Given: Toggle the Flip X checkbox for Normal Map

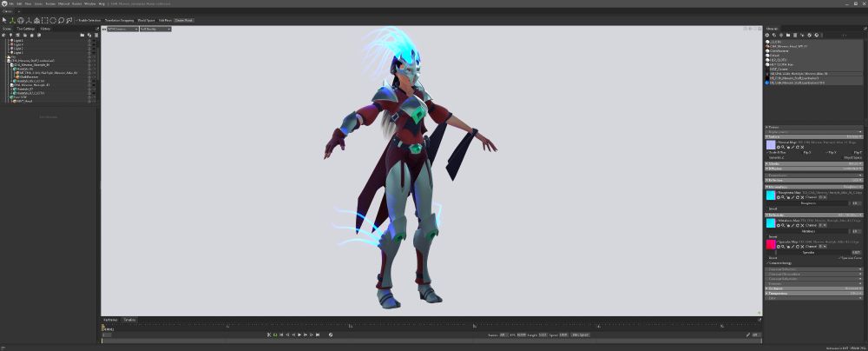Looking at the screenshot, I should (807, 153).
